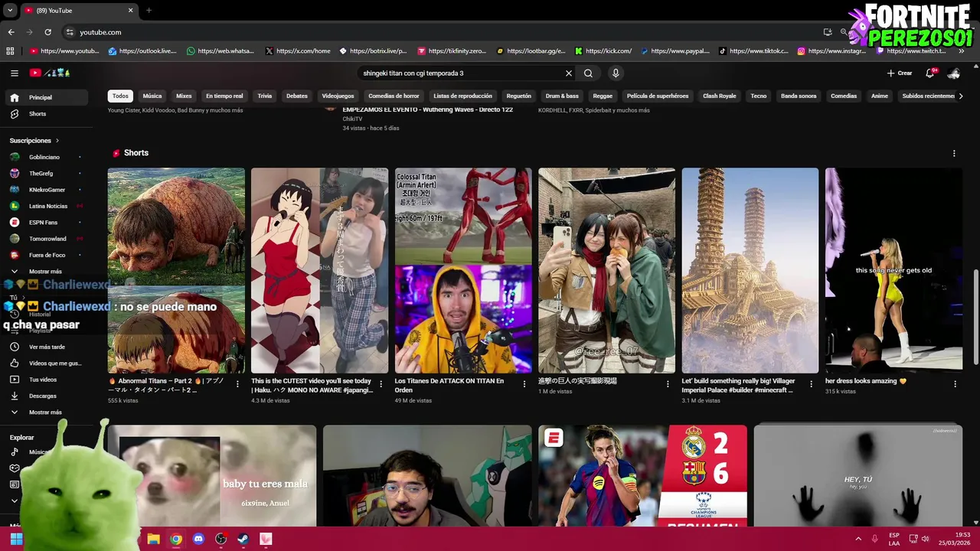980x551 pixels.
Task: Open the account avatar menu
Action: [954, 73]
